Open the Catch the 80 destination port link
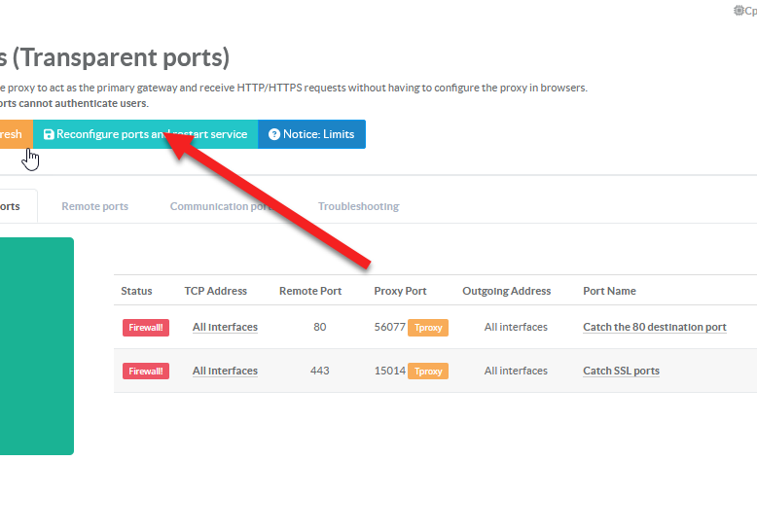 (x=654, y=328)
